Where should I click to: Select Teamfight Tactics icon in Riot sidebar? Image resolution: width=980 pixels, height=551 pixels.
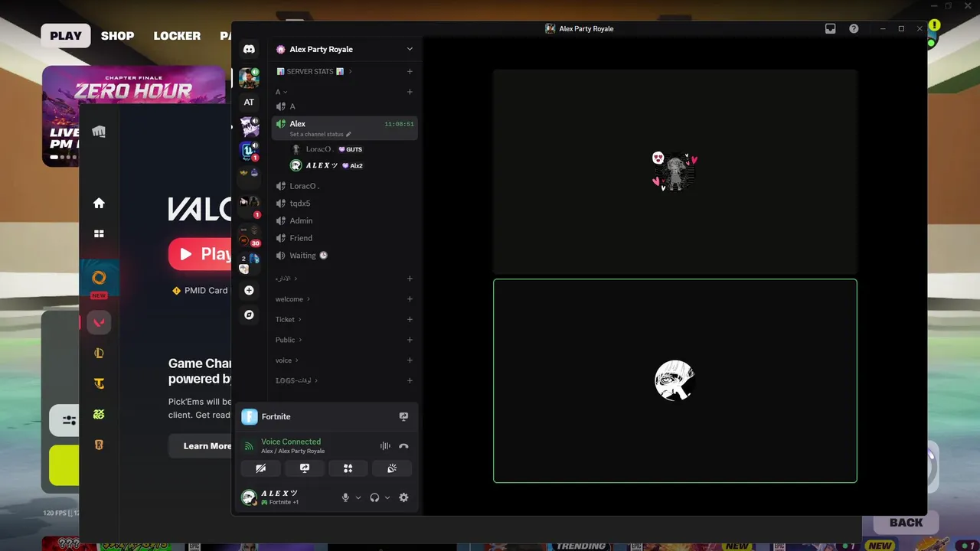coord(99,383)
